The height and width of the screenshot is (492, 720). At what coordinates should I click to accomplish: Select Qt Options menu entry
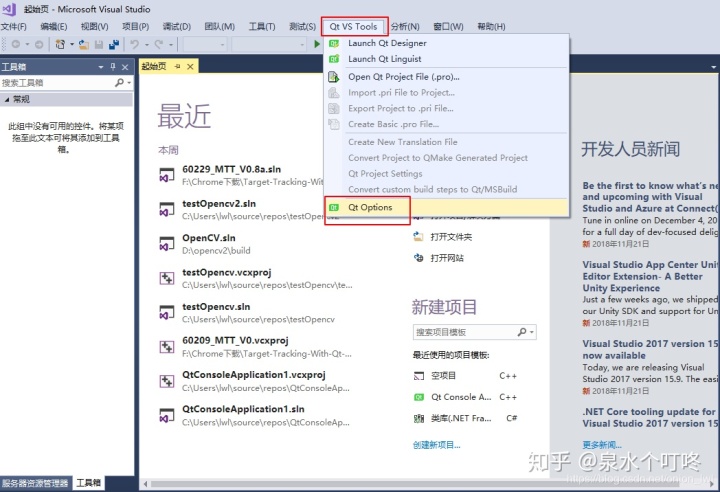[x=446, y=208]
